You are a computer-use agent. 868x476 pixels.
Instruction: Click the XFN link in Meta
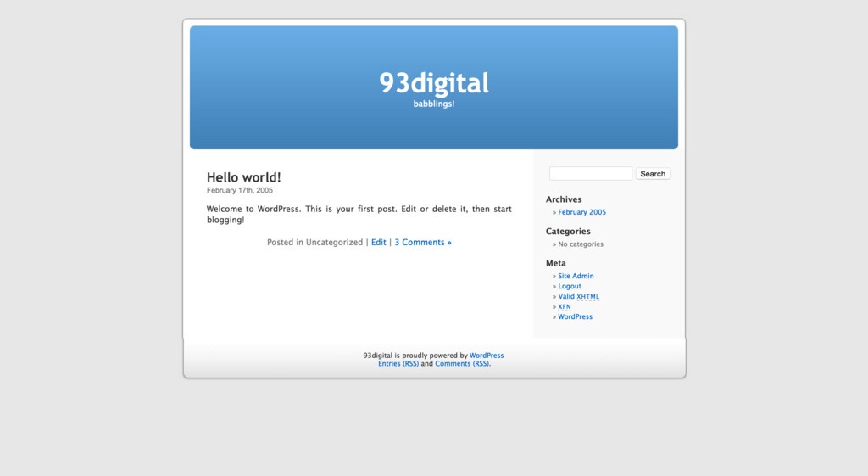(x=564, y=307)
